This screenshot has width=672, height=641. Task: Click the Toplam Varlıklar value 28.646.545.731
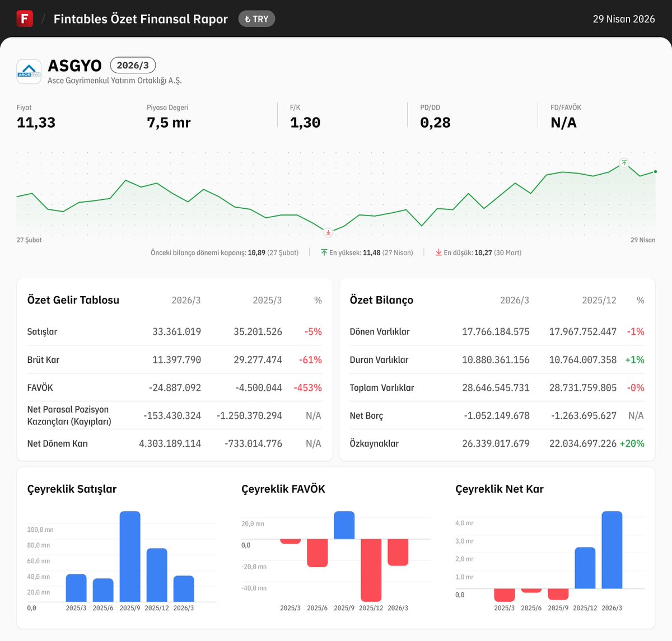[x=496, y=387]
